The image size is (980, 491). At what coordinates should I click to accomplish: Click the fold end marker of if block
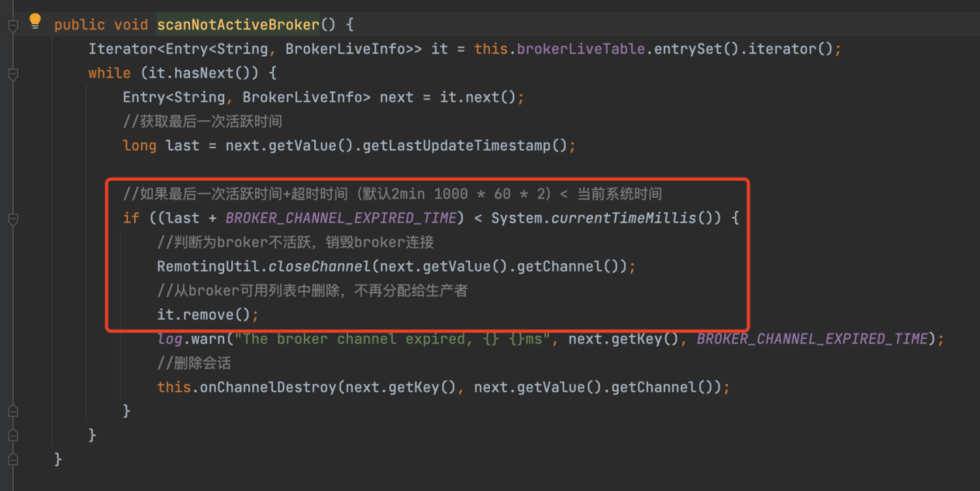pos(12,411)
